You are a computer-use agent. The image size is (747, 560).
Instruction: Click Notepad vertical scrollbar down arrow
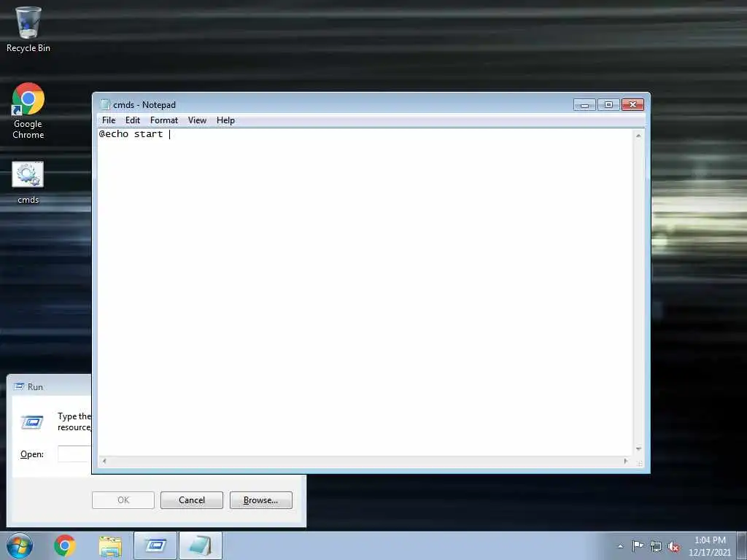point(638,449)
